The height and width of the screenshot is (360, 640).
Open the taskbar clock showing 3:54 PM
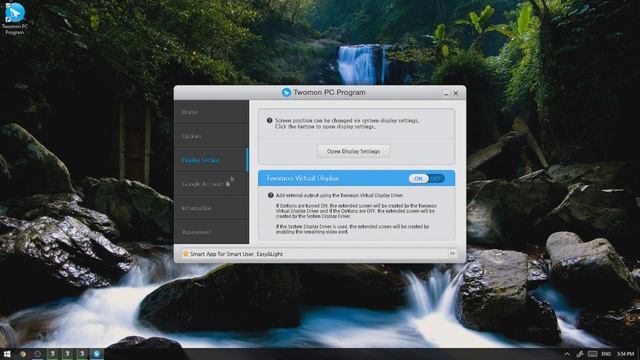click(625, 354)
